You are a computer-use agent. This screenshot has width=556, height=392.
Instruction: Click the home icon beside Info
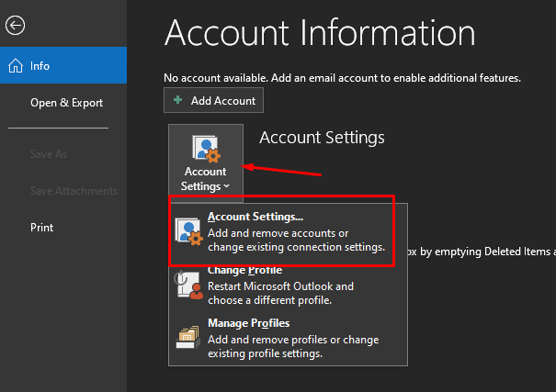tap(16, 66)
